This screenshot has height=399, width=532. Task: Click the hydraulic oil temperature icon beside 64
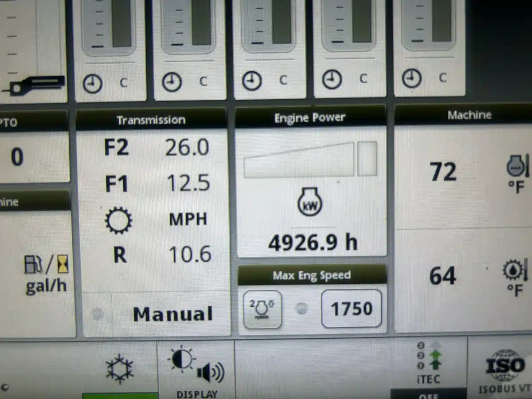515,271
